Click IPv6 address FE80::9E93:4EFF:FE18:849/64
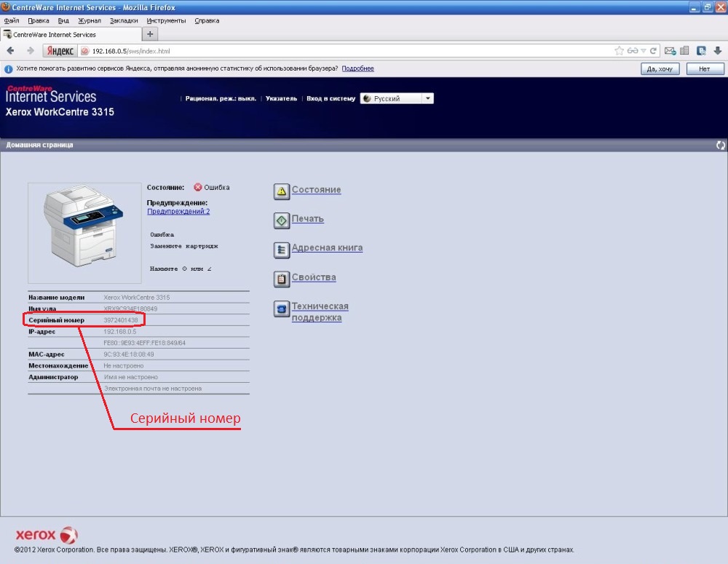The width and height of the screenshot is (728, 564). (144, 343)
